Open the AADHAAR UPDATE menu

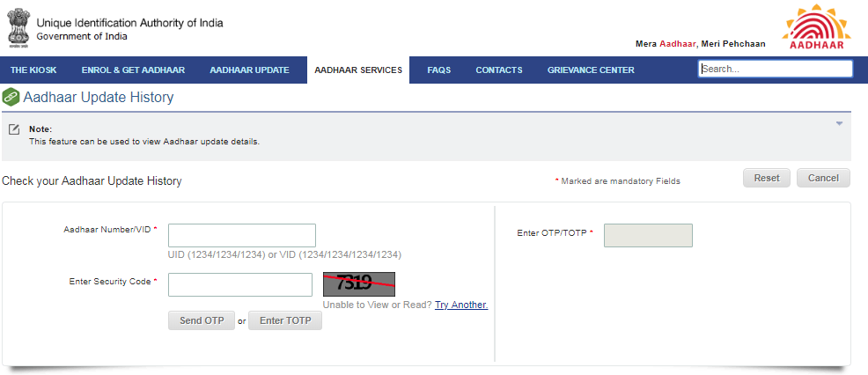click(x=249, y=70)
